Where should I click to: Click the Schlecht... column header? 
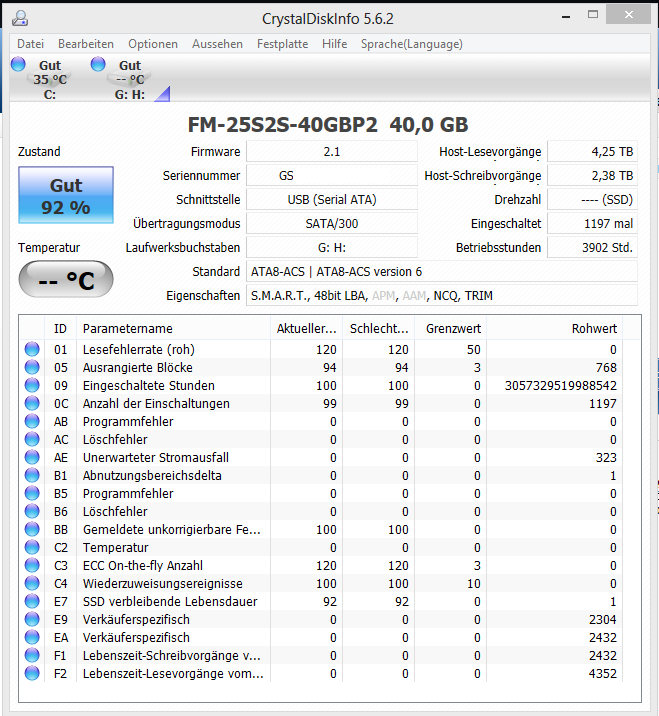(x=379, y=328)
